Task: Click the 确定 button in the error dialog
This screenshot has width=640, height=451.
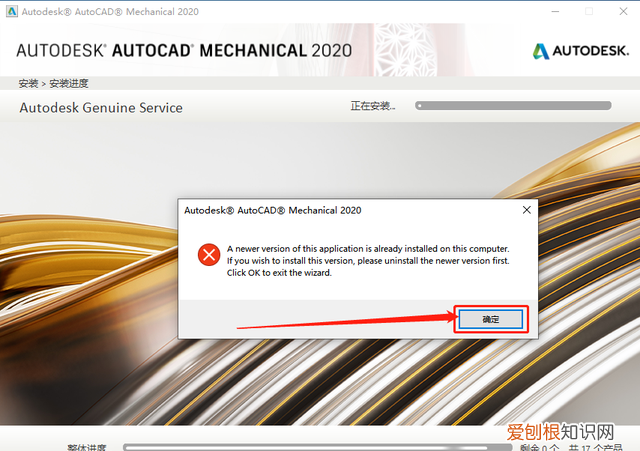Action: [491, 319]
